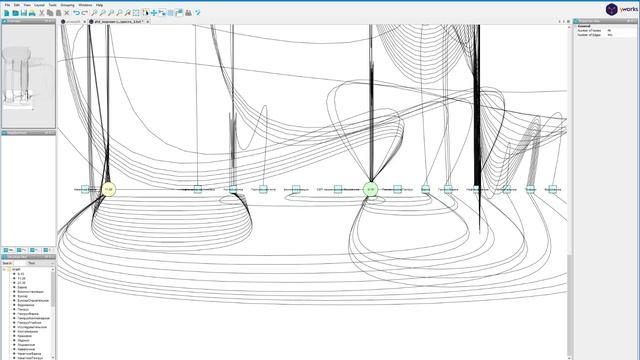Switch to the graphml document tab
The height and width of the screenshot is (360, 640).
pos(118,22)
